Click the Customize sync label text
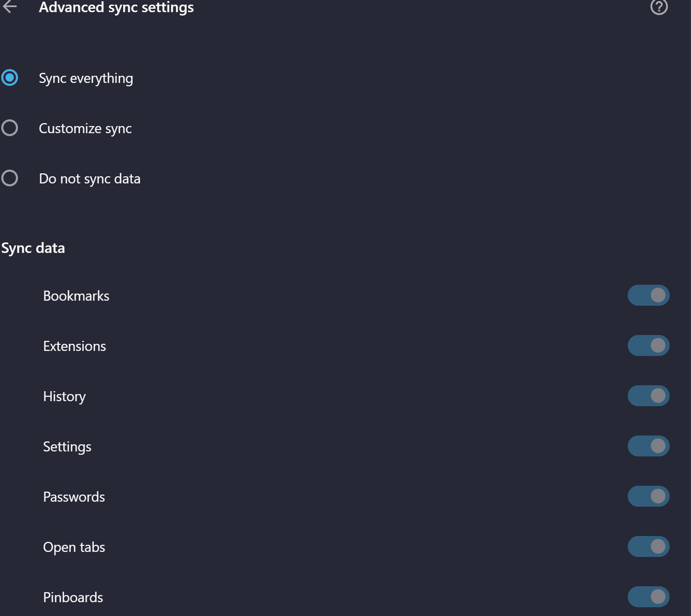 pyautogui.click(x=85, y=129)
